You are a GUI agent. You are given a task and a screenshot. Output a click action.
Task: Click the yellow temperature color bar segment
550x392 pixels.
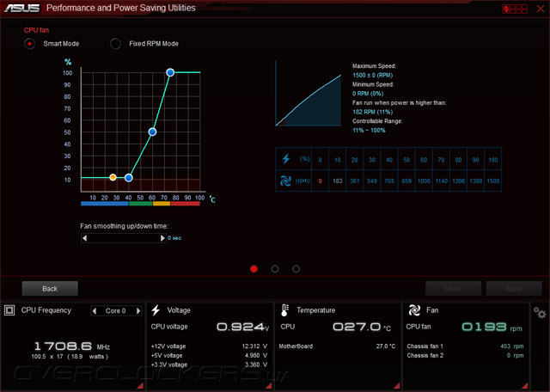click(162, 204)
